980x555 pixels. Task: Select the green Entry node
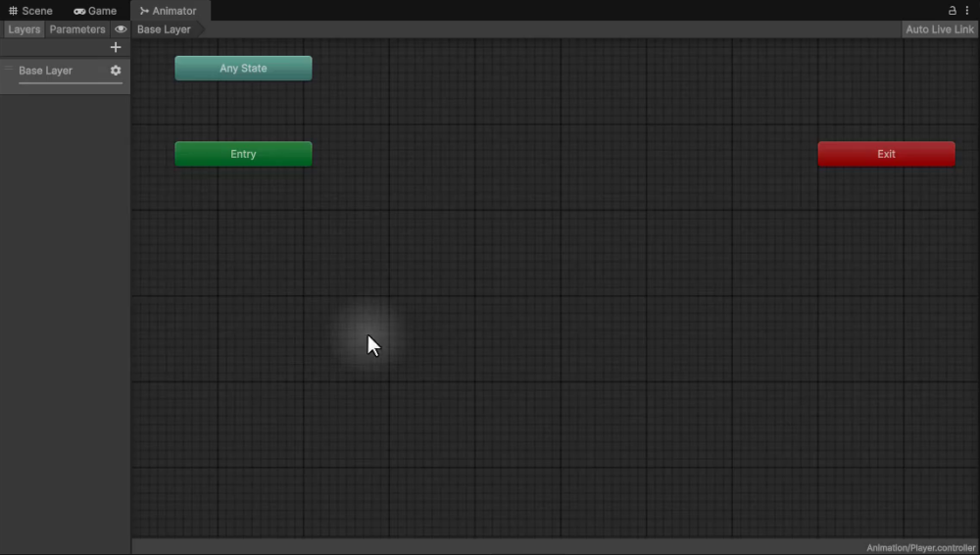243,154
